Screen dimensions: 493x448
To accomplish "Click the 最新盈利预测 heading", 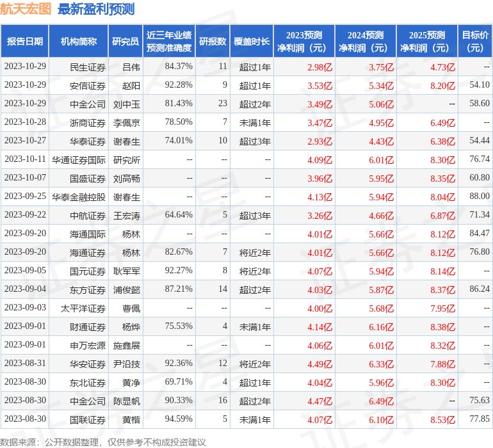I will 96,9.
